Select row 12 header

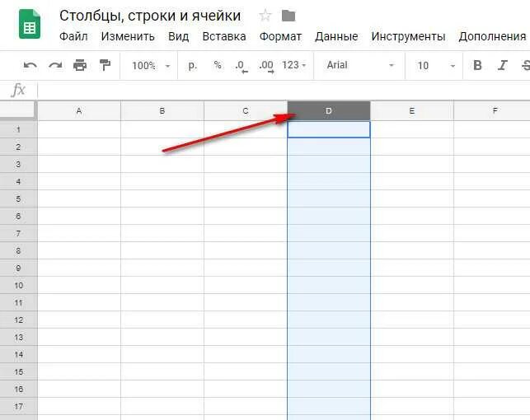click(19, 320)
